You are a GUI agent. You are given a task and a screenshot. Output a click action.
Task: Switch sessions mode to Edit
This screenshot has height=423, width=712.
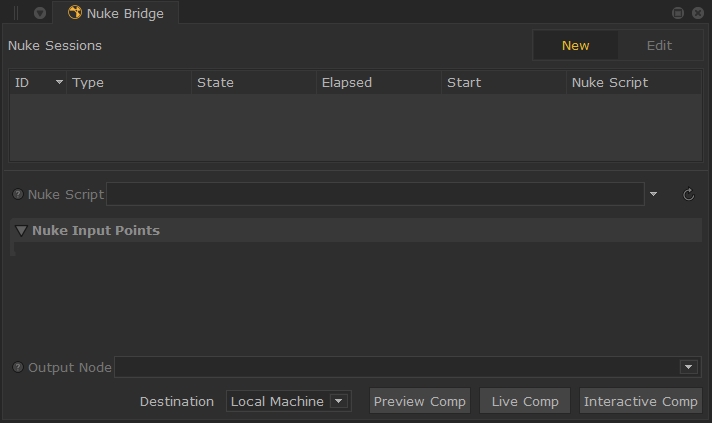coord(659,45)
